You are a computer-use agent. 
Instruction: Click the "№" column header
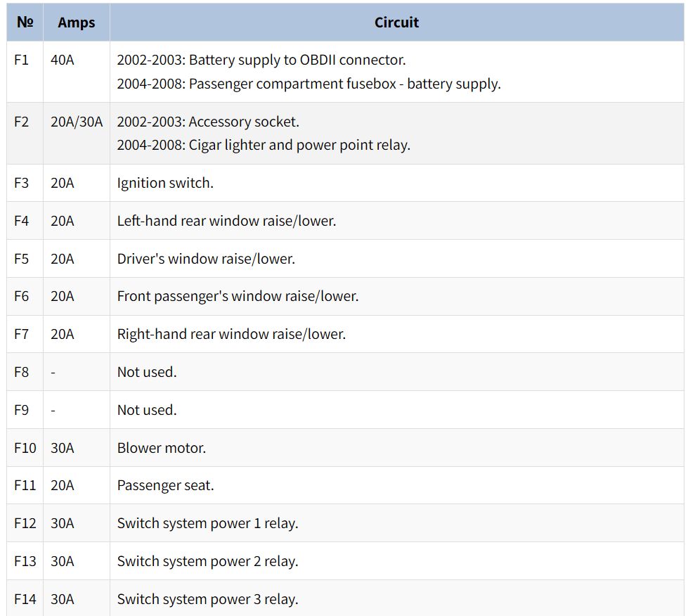click(x=25, y=23)
